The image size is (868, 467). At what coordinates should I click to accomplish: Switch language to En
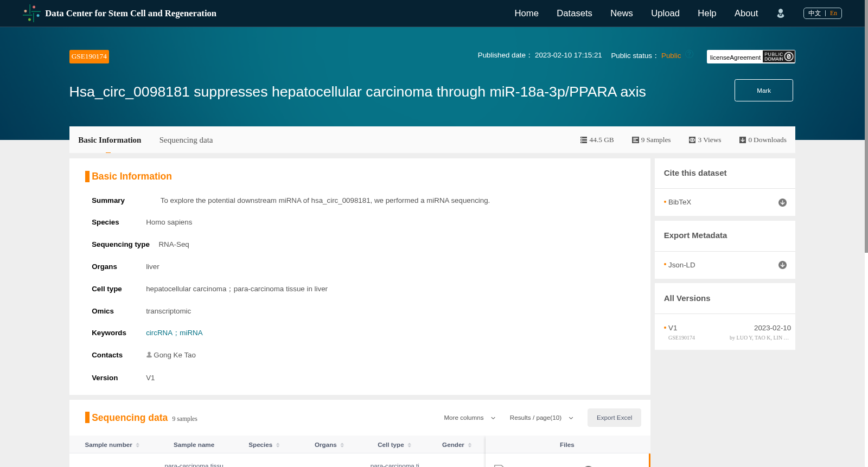(834, 13)
